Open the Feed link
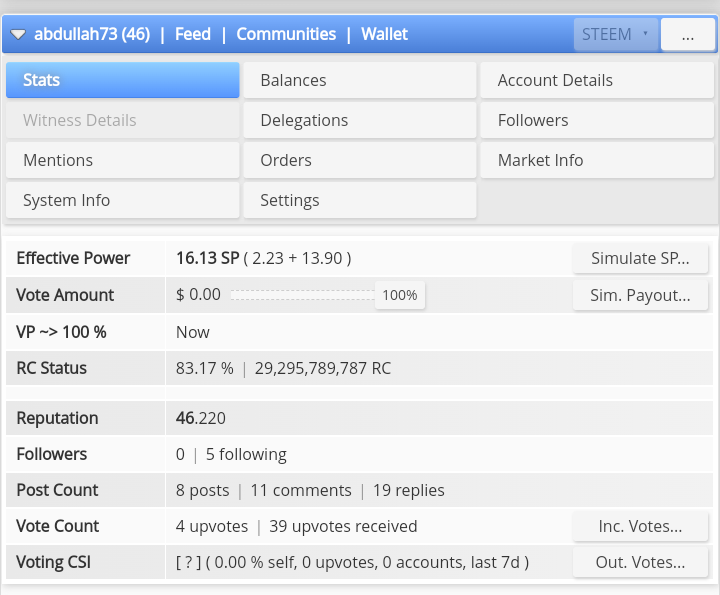The width and height of the screenshot is (720, 595). pyautogui.click(x=193, y=34)
